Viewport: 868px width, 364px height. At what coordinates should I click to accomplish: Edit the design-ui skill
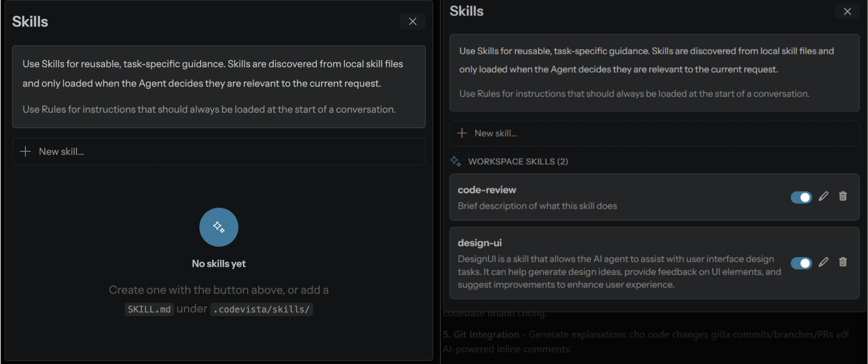click(x=823, y=262)
